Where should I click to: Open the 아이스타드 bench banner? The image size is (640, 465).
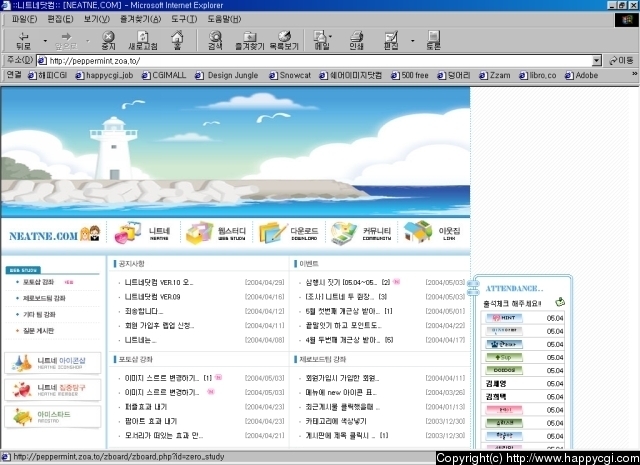coord(53,417)
